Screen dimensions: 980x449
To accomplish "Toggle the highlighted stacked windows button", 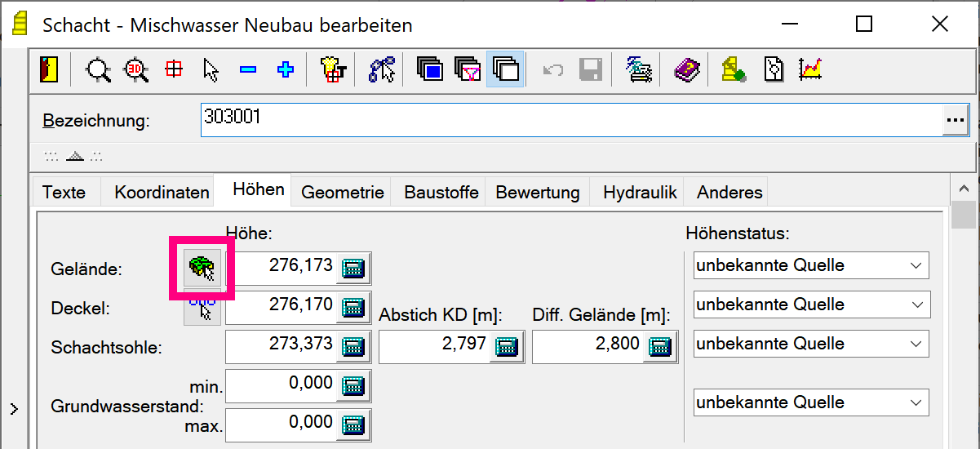I will click(505, 69).
